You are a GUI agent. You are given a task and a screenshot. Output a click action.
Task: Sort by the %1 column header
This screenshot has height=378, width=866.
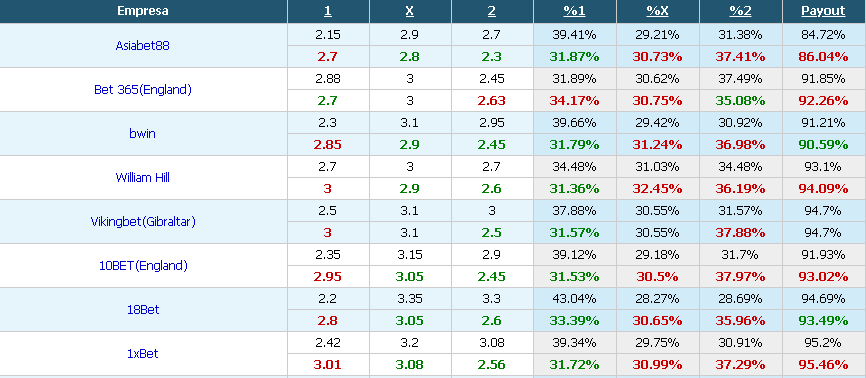[574, 11]
